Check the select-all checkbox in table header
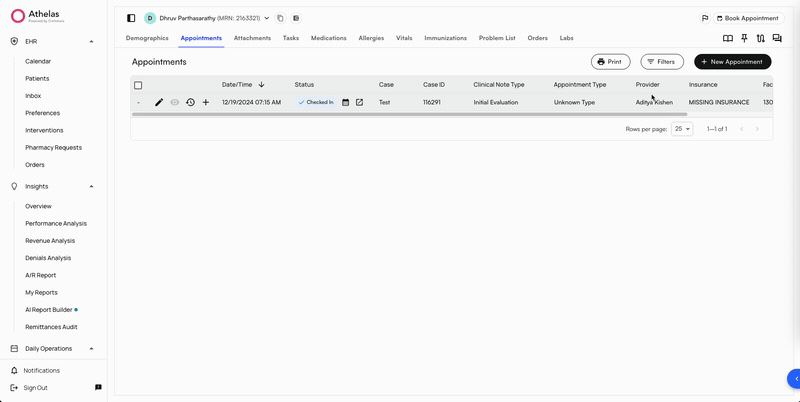 click(138, 85)
